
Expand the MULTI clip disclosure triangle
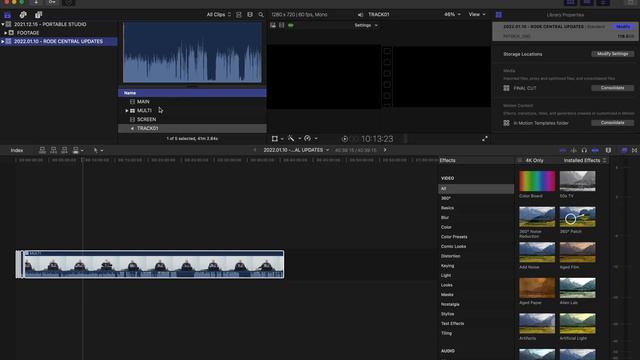click(127, 111)
